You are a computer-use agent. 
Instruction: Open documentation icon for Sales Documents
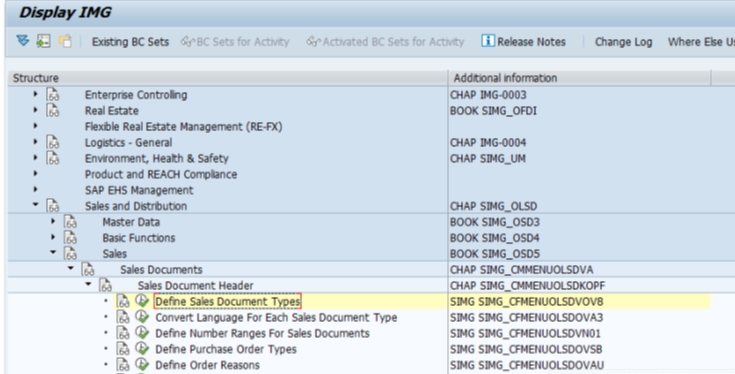pos(88,269)
